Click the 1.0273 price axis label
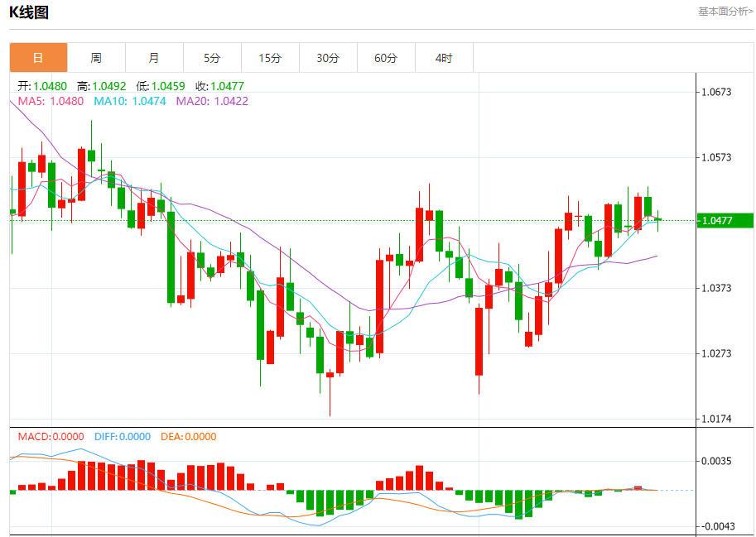This screenshot has width=756, height=537. [716, 353]
